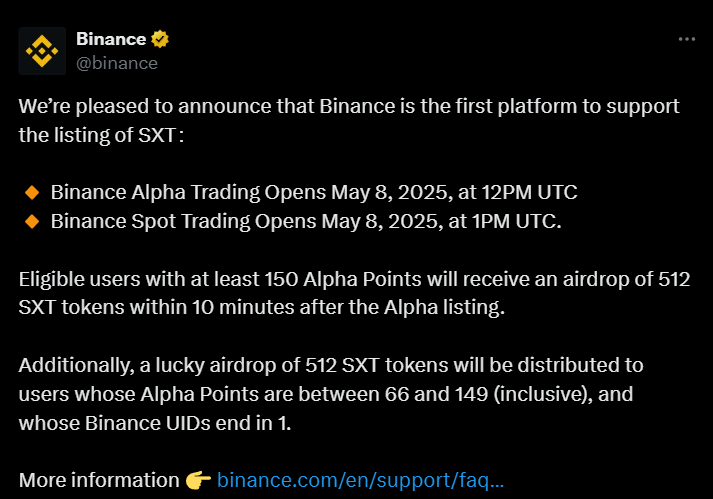
Task: Click the "Additionally, a lucky airdrop" line
Action: (331, 365)
